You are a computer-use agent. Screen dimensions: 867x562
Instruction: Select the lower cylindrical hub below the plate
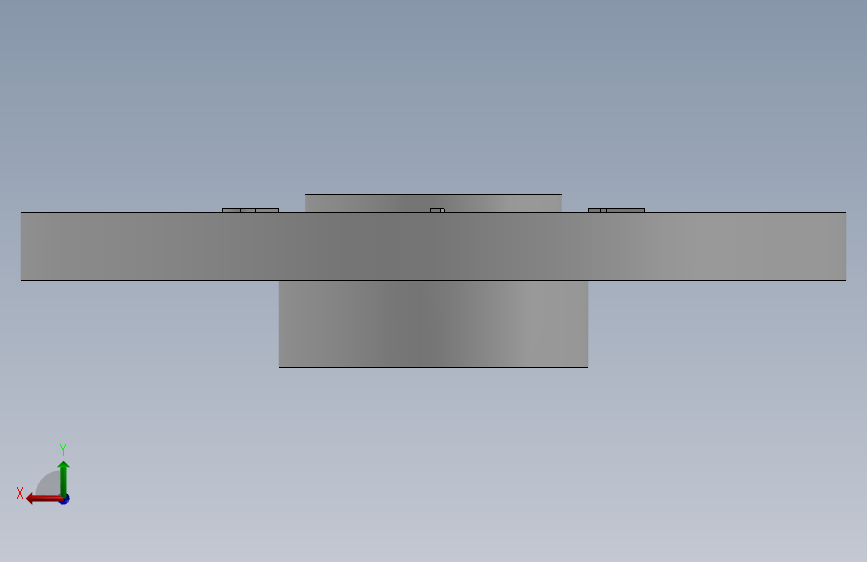pyautogui.click(x=434, y=324)
